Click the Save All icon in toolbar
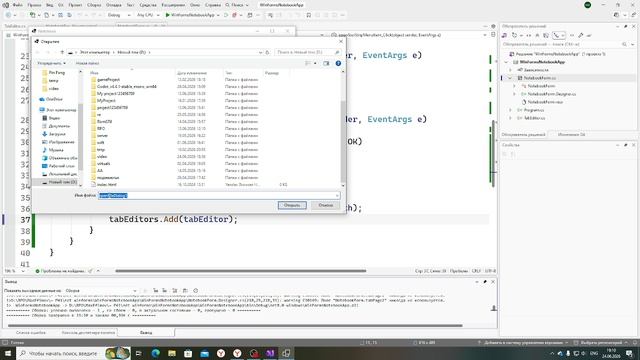The width and height of the screenshot is (640, 360). pyautogui.click(x=69, y=15)
